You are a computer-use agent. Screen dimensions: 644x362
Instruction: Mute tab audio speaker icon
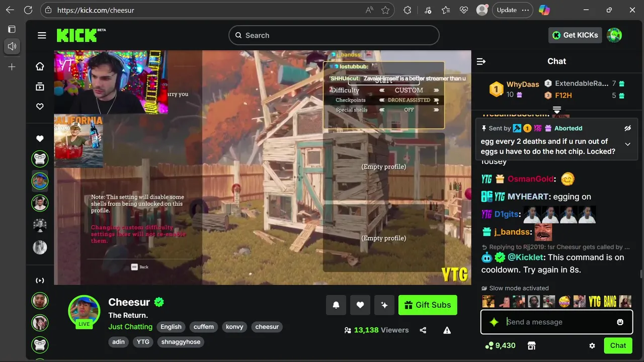pyautogui.click(x=12, y=46)
